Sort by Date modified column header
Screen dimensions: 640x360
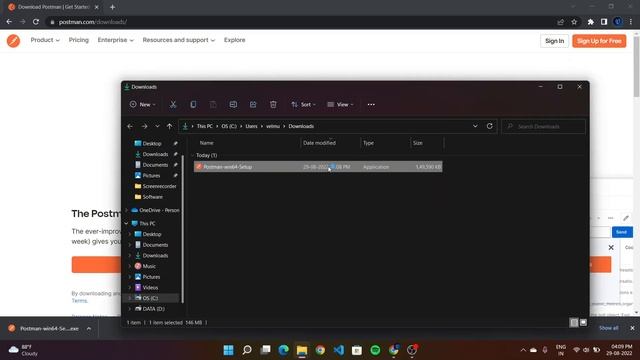320,143
